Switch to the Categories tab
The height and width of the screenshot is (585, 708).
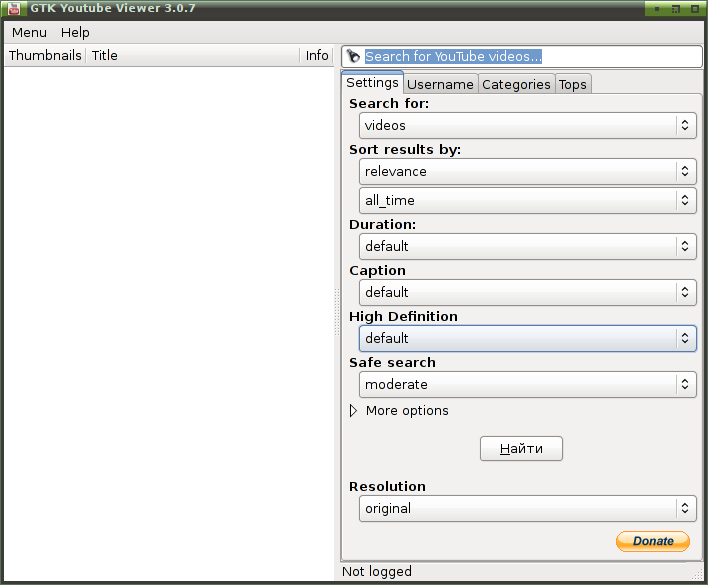point(516,84)
